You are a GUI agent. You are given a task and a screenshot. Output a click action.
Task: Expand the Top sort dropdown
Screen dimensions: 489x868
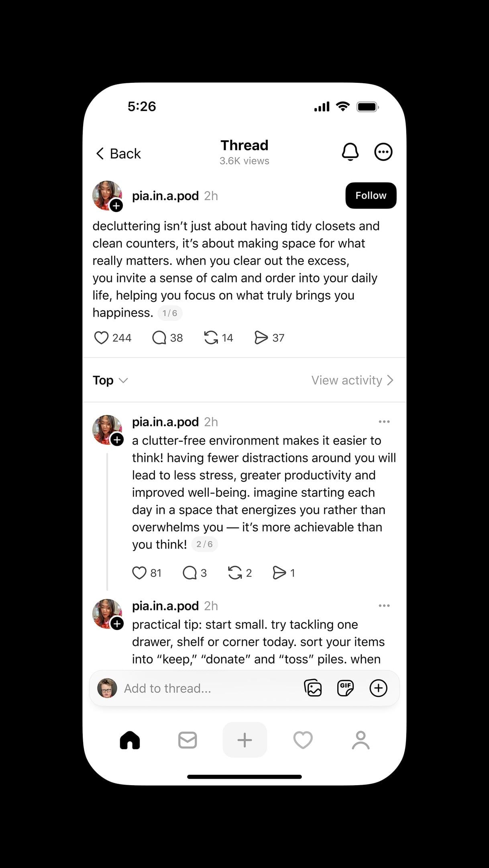[x=110, y=380]
